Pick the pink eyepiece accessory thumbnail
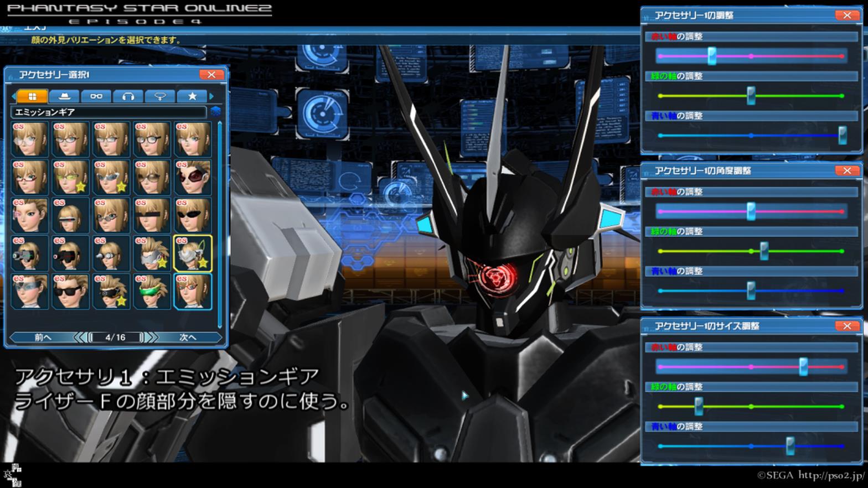Image resolution: width=868 pixels, height=488 pixels. 29,215
